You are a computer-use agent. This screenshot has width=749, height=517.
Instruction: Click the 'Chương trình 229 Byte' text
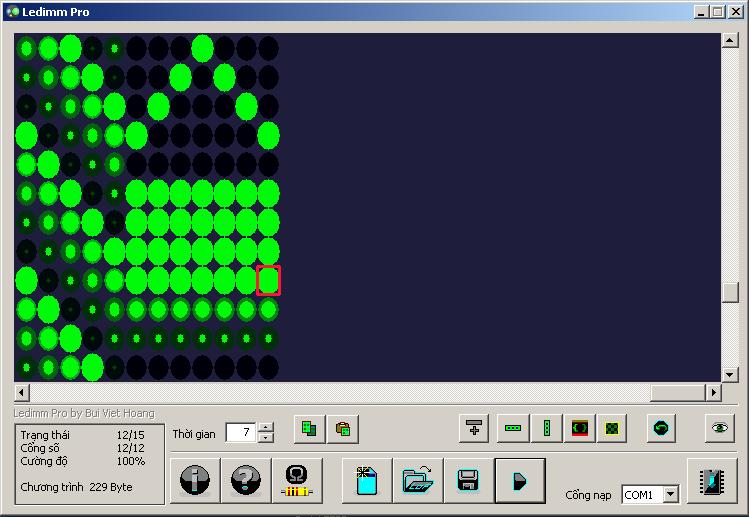tap(76, 487)
